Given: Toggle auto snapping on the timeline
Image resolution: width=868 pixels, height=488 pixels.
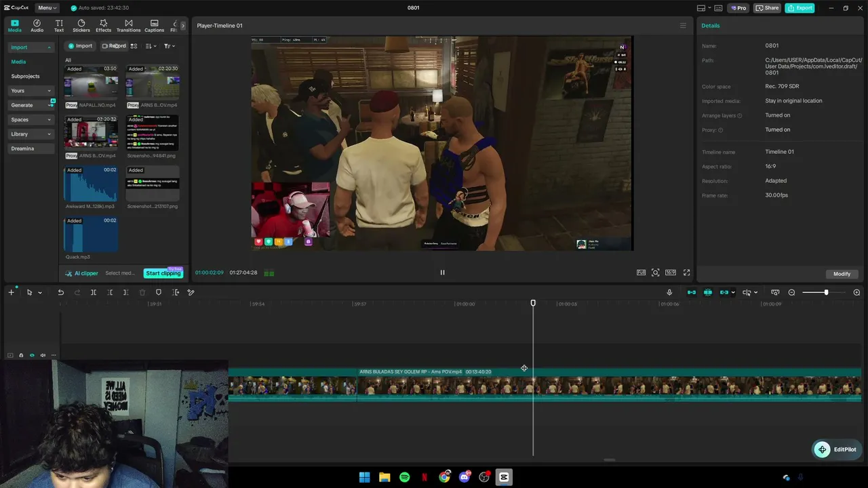Looking at the screenshot, I should click(x=708, y=292).
